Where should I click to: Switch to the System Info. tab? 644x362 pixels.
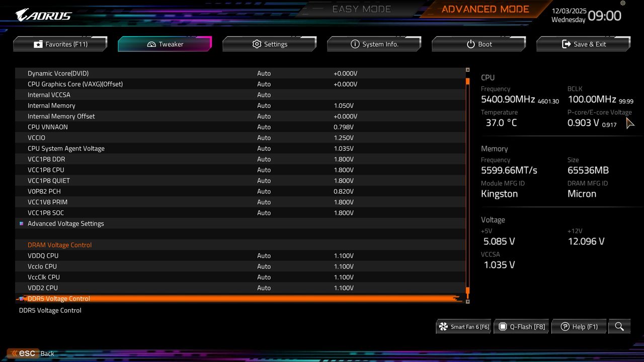pos(374,44)
